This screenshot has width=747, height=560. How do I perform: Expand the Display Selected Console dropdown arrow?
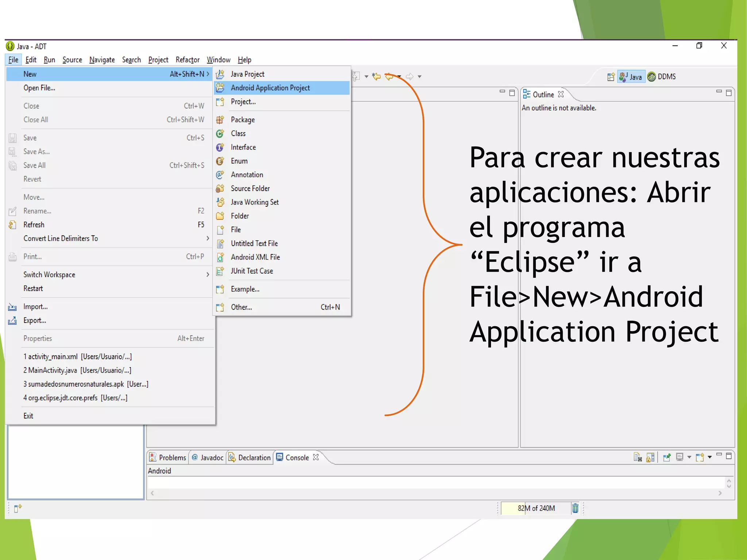(689, 457)
